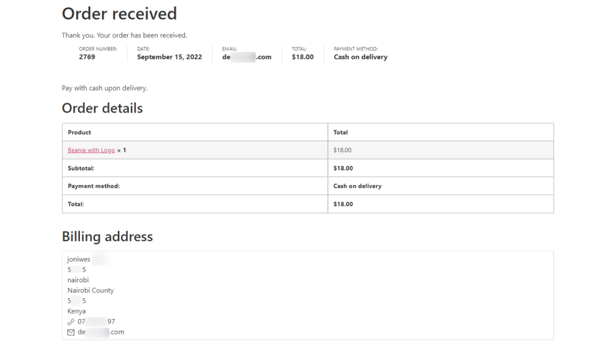Click the Total column header in table
This screenshot has width=607, height=364.
(x=341, y=132)
